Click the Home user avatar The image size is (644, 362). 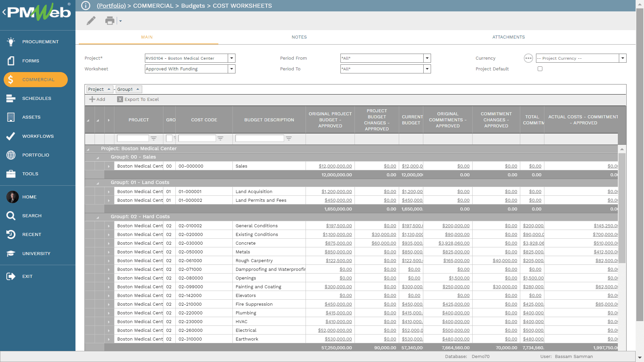(12, 197)
